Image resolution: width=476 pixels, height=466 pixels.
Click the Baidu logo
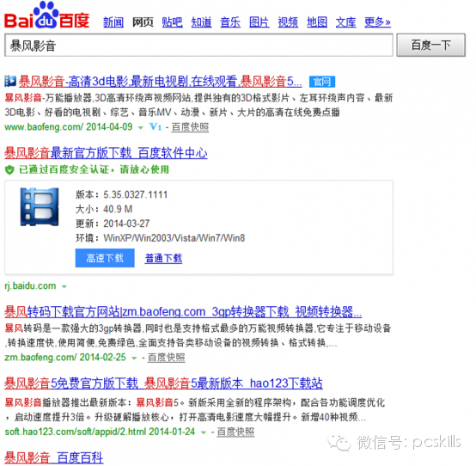point(46,15)
